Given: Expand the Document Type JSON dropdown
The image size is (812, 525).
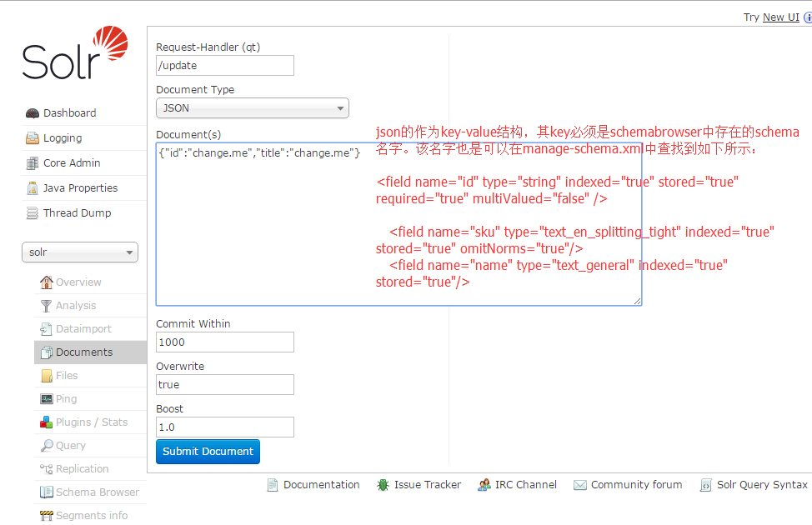Looking at the screenshot, I should pyautogui.click(x=253, y=108).
